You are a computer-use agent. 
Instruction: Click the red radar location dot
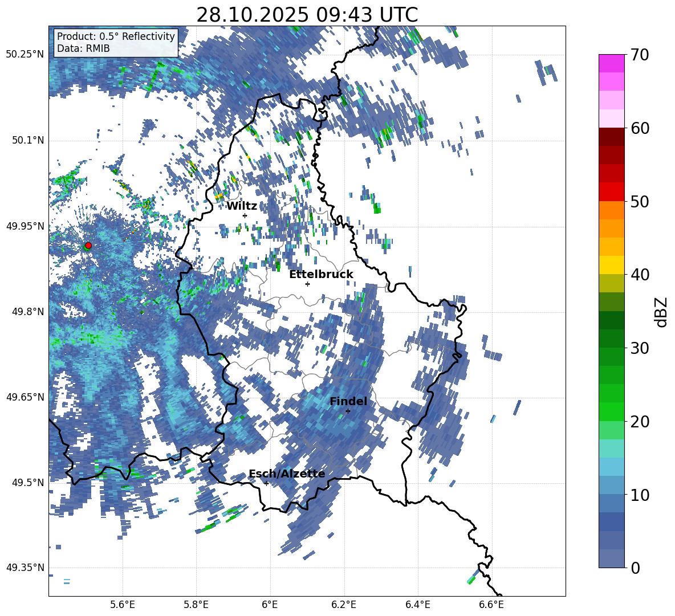pos(88,246)
